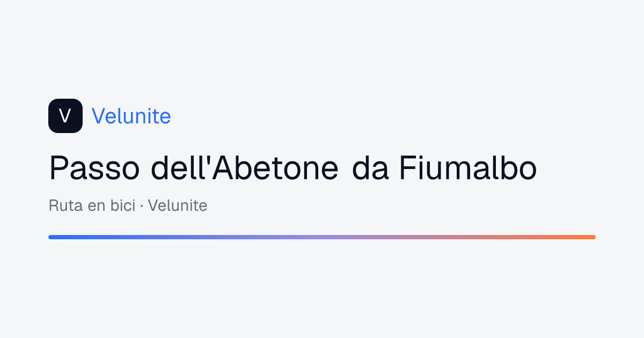The width and height of the screenshot is (644, 338).
Task: Click the Ruta en bici subtitle text
Action: (92, 205)
